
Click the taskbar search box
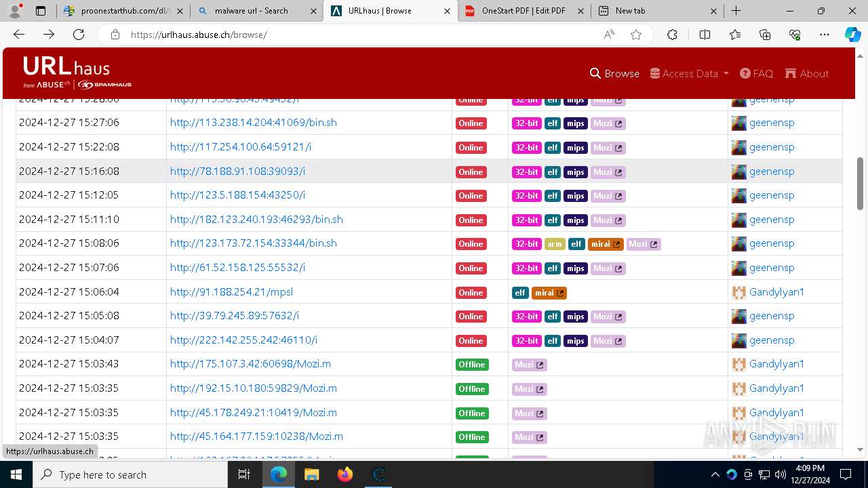pos(130,474)
